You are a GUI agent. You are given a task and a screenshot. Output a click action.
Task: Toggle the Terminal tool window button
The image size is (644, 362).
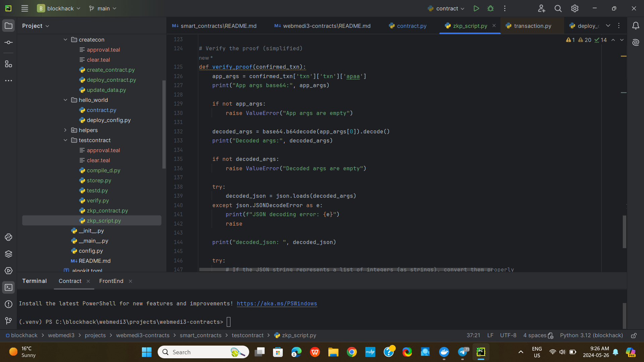[9, 288]
